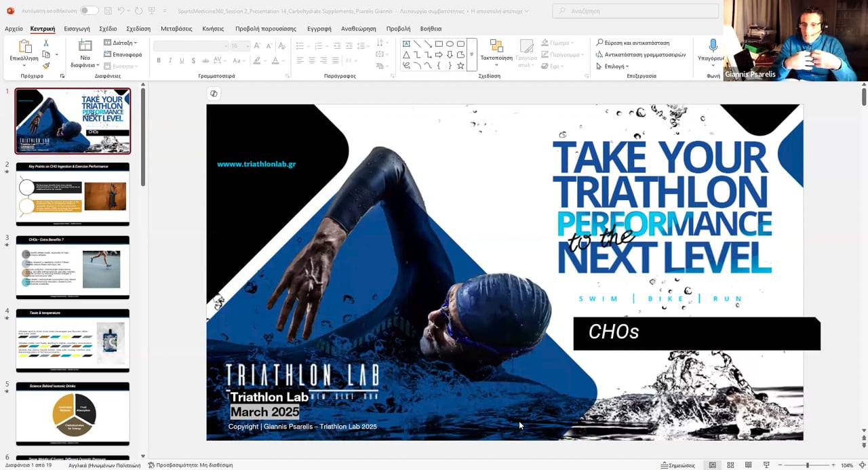Viewport: 868px width, 470px height.
Task: Open the Επιλογή select dropdown
Action: tap(612, 66)
